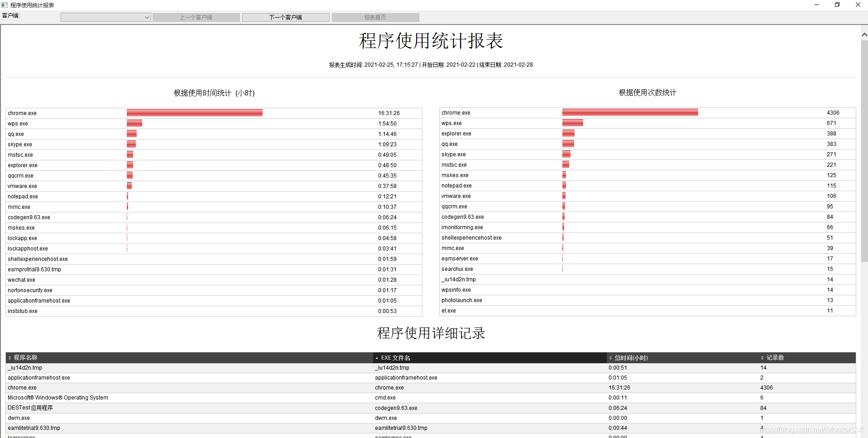868x438 pixels.
Task: Select eamprotrial9.630.tmp in time list
Action: pyautogui.click(x=34, y=270)
